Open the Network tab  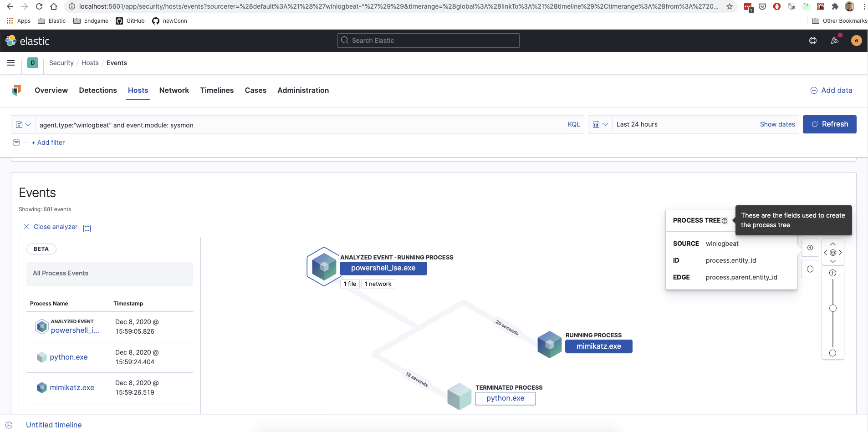174,90
